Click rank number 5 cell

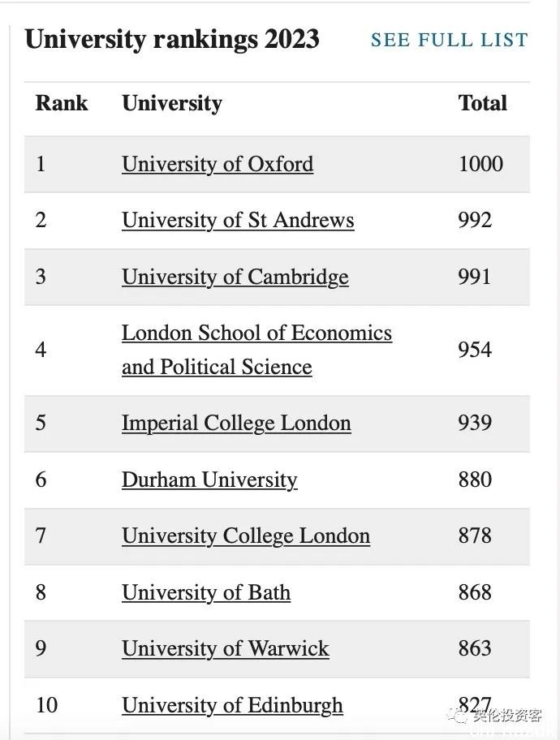pyautogui.click(x=41, y=423)
